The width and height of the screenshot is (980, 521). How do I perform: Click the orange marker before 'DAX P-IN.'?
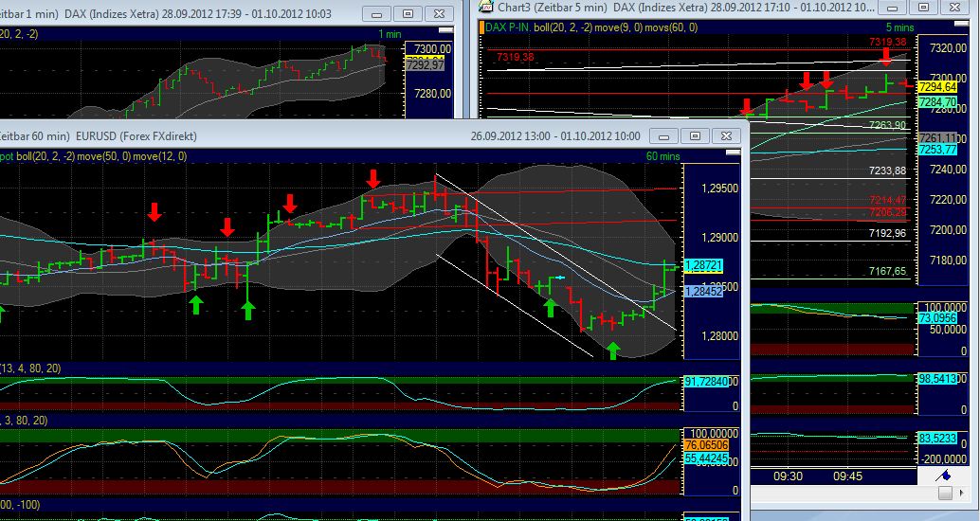[481, 27]
